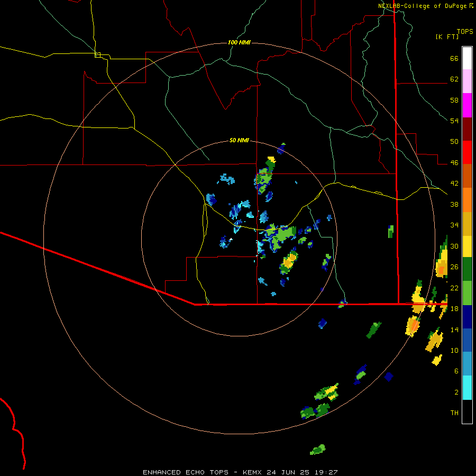Select the "18" legend value
476x476 pixels.
click(x=454, y=309)
